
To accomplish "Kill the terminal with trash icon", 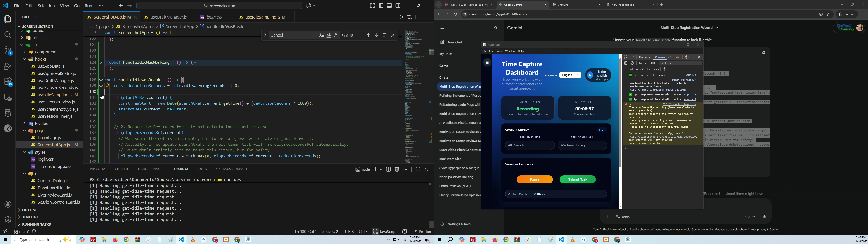I will 397,169.
